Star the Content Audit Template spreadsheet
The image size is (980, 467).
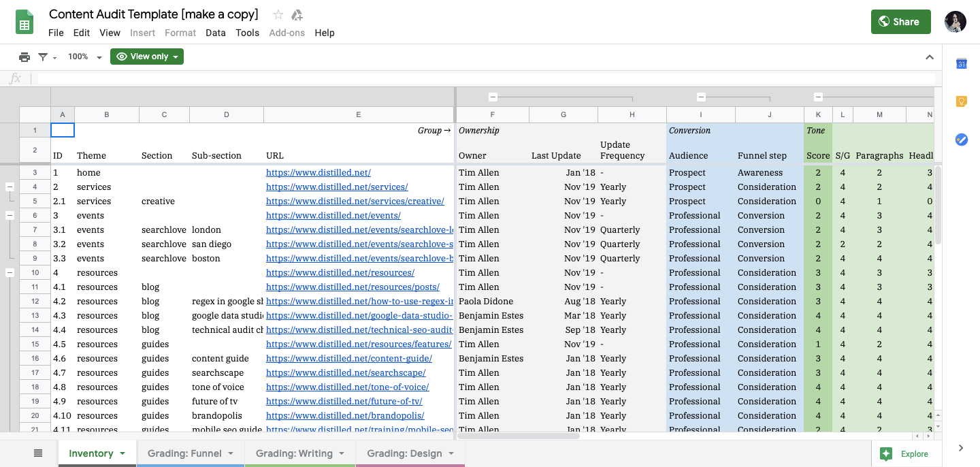[278, 14]
